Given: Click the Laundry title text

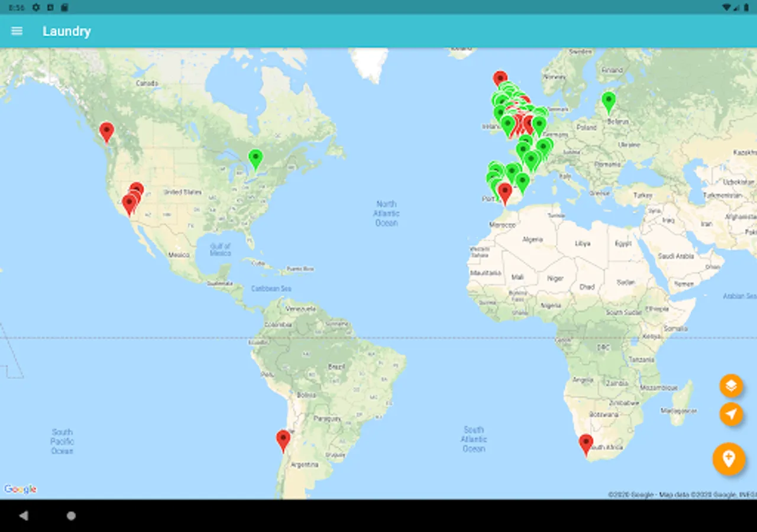Looking at the screenshot, I should (x=67, y=31).
